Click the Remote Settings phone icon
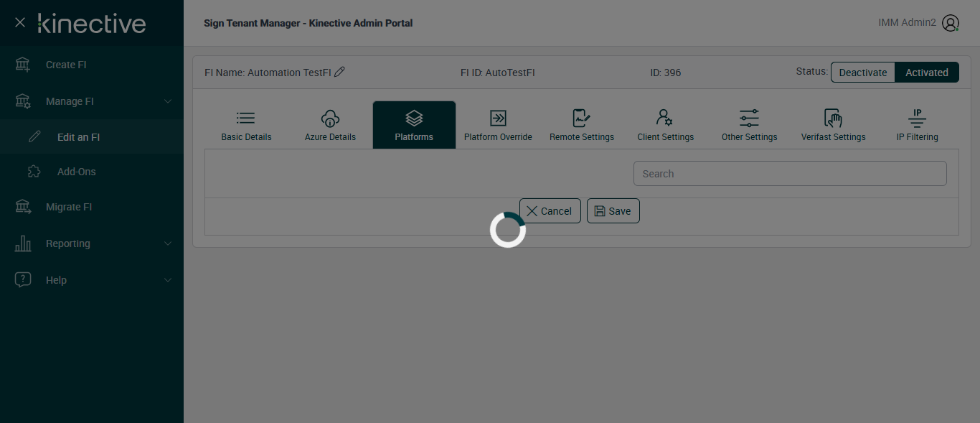This screenshot has height=423, width=980. pos(582,118)
